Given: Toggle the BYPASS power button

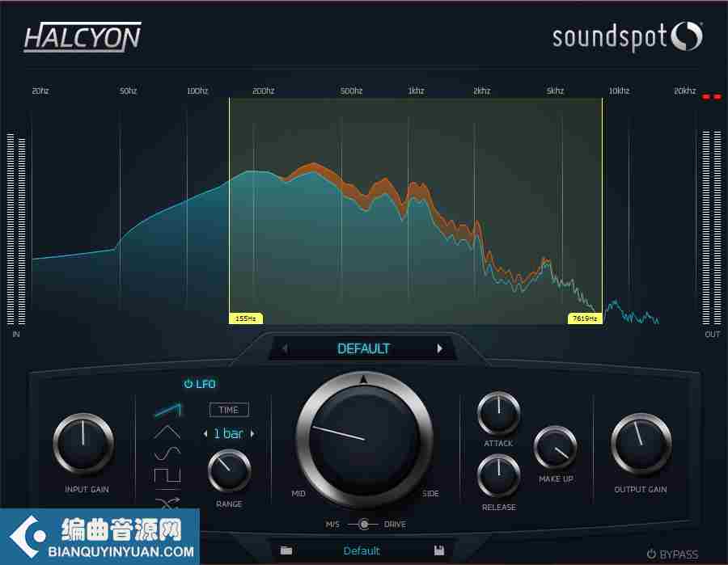Looking at the screenshot, I should click(651, 554).
